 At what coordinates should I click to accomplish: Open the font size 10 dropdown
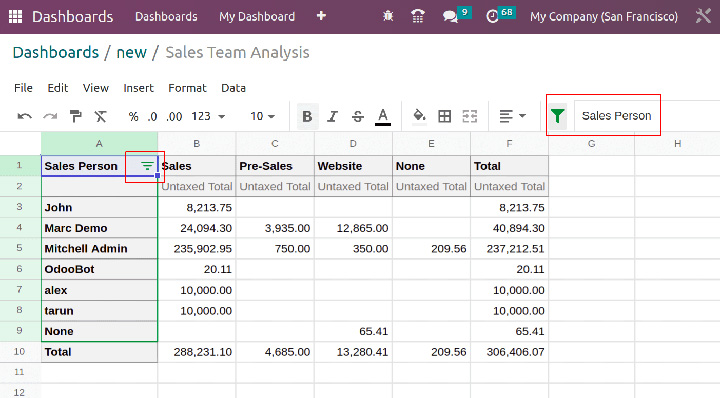point(263,116)
